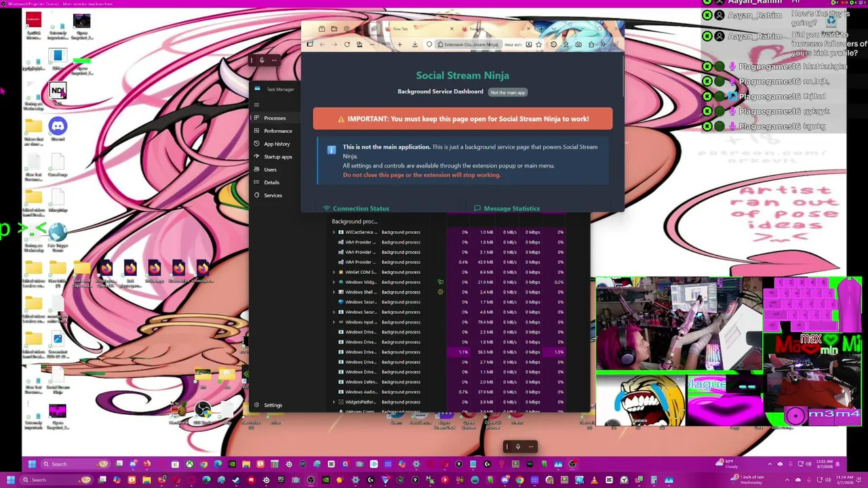
Task: Open the list all tabs chevron in Firefox
Action: 553,28
